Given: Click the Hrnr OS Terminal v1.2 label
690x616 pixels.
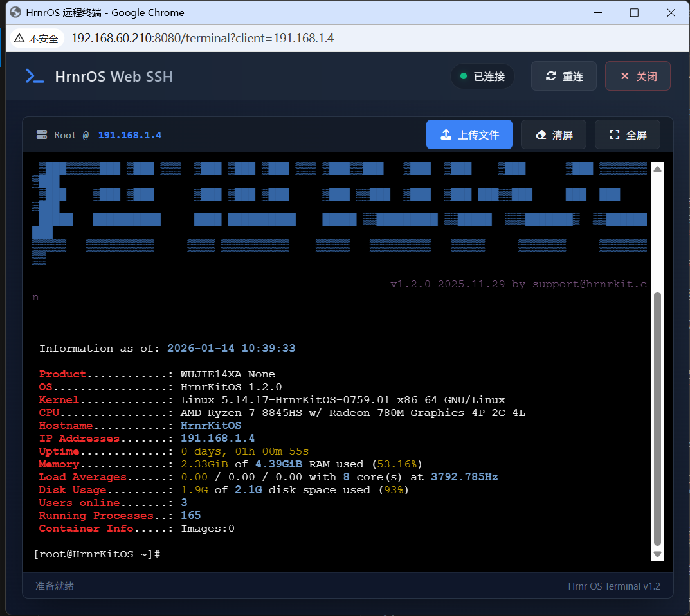Looking at the screenshot, I should pyautogui.click(x=613, y=586).
